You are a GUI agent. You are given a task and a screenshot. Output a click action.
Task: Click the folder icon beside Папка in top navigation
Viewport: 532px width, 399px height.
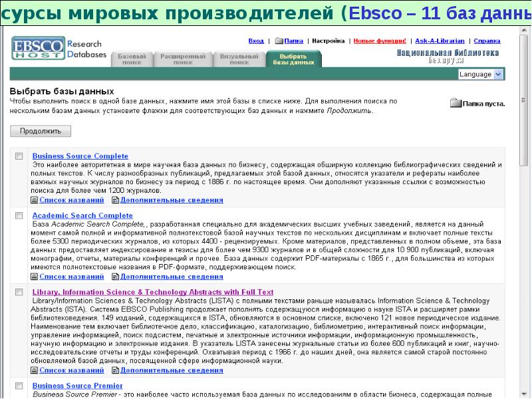pos(279,41)
